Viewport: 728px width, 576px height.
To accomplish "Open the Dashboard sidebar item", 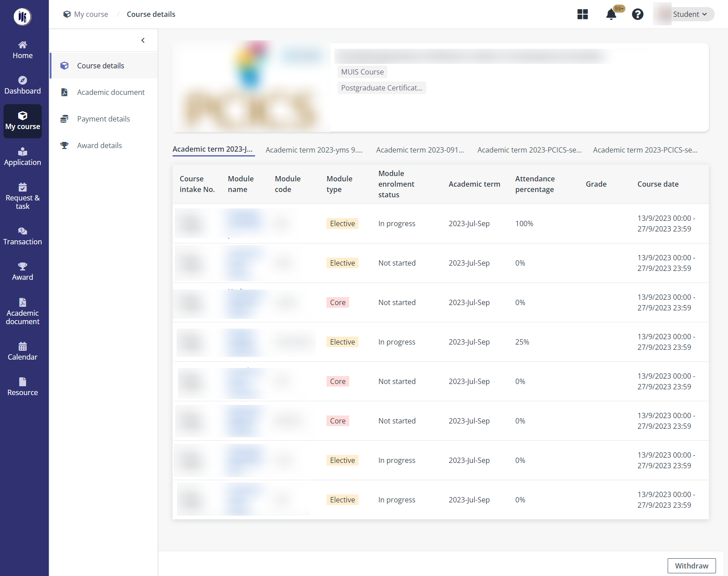I will (23, 86).
